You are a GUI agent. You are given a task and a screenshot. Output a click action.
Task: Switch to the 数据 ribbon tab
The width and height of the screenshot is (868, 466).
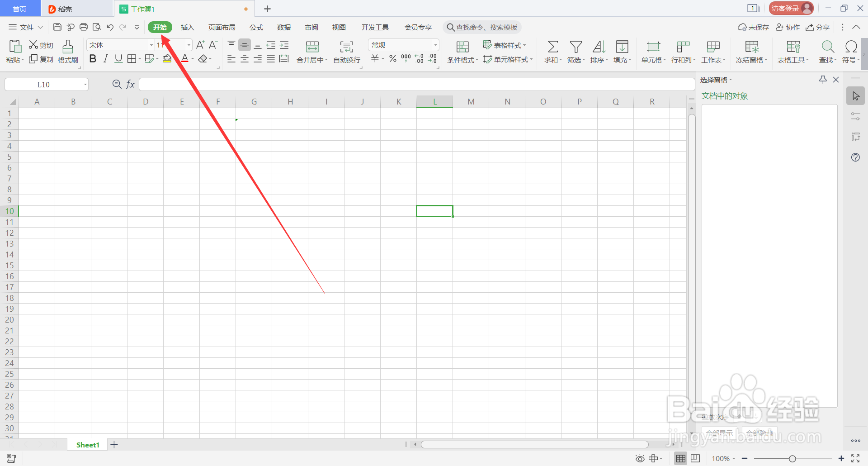284,27
